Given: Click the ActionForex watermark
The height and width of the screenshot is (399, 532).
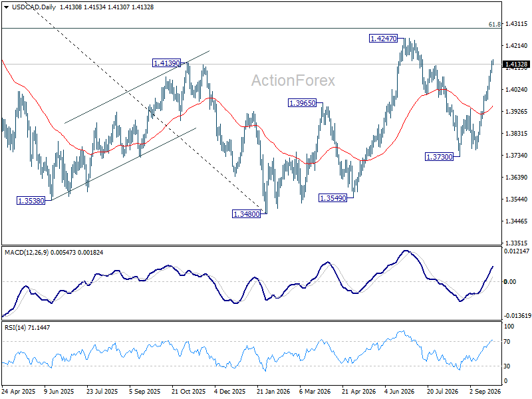Looking at the screenshot, I should coord(293,80).
